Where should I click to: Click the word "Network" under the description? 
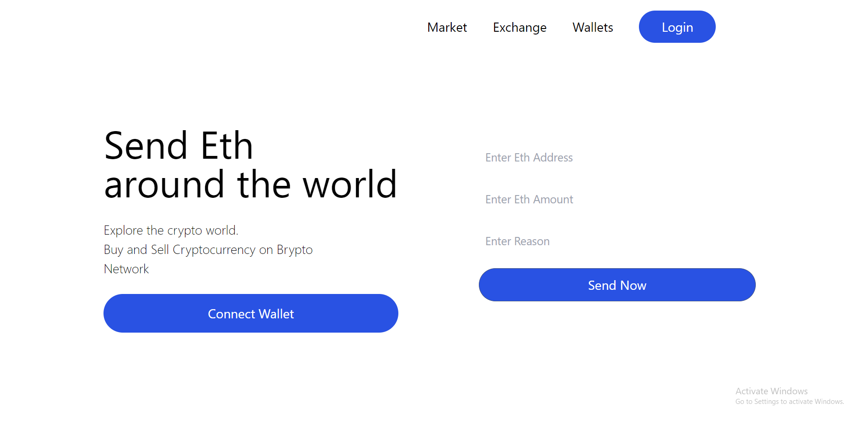point(126,269)
